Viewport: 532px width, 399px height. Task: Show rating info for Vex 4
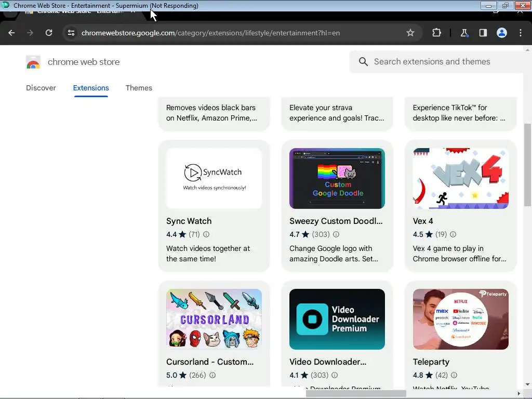tap(453, 234)
